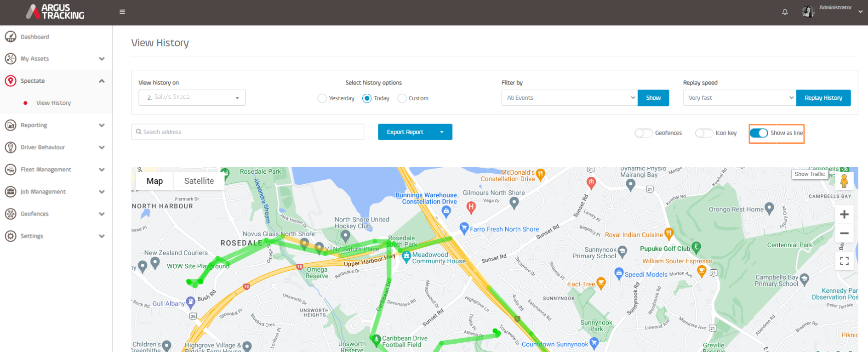The height and width of the screenshot is (352, 868).
Task: Open the Geofences menu label
Action: pyautogui.click(x=34, y=214)
